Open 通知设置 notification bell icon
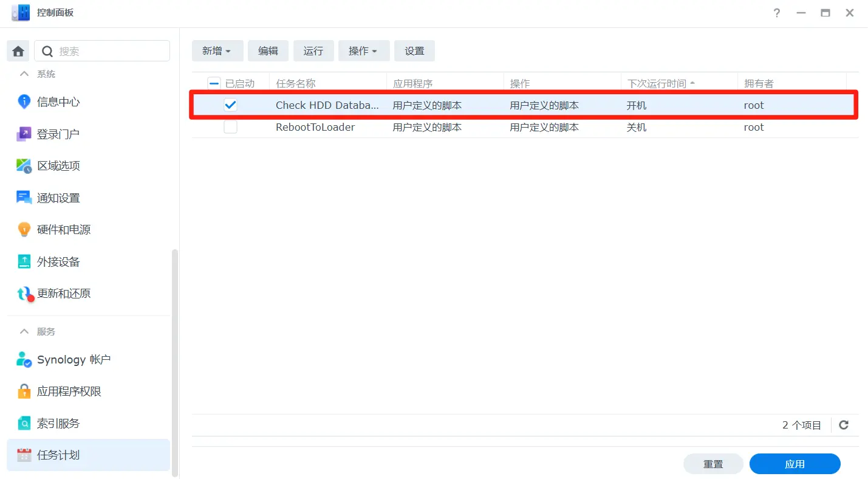This screenshot has width=868, height=479. coord(24,198)
